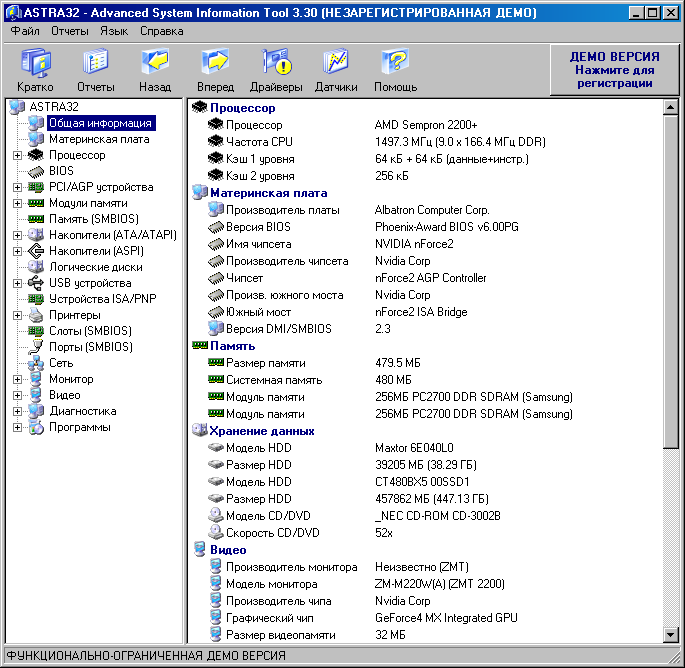685x668 pixels.
Task: Click the USB symbol icon in tree
Action: pyautogui.click(x=36, y=283)
